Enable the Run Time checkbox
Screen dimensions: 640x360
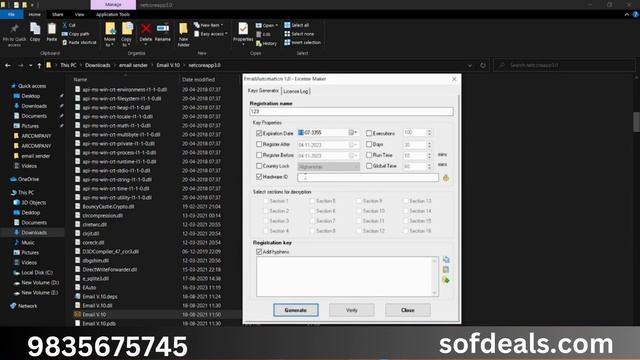(x=369, y=155)
